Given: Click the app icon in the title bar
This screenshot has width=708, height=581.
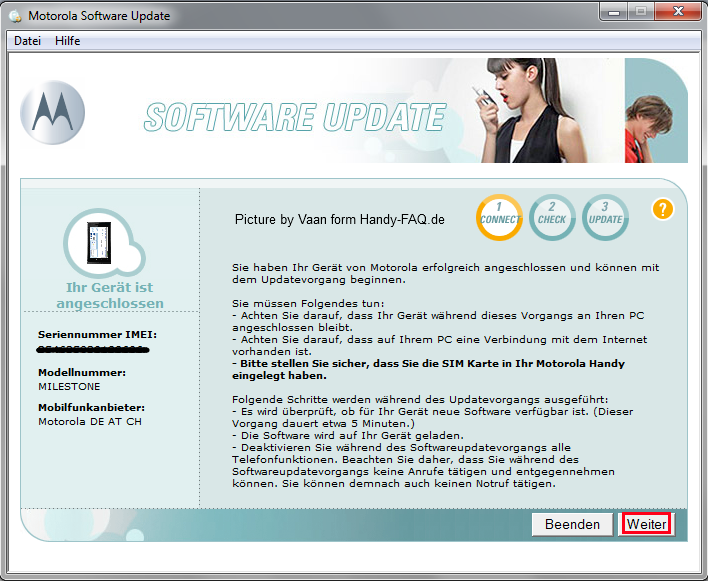Looking at the screenshot, I should (x=15, y=16).
